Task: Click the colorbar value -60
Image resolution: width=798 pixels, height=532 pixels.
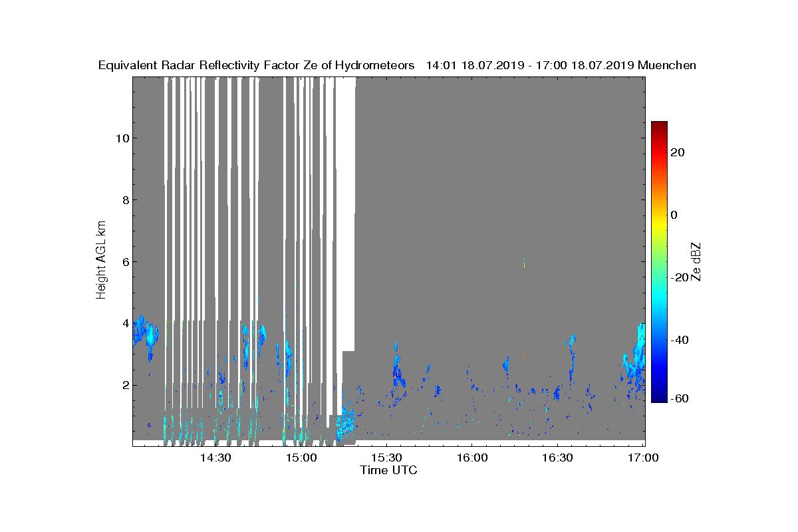Action: pyautogui.click(x=679, y=398)
